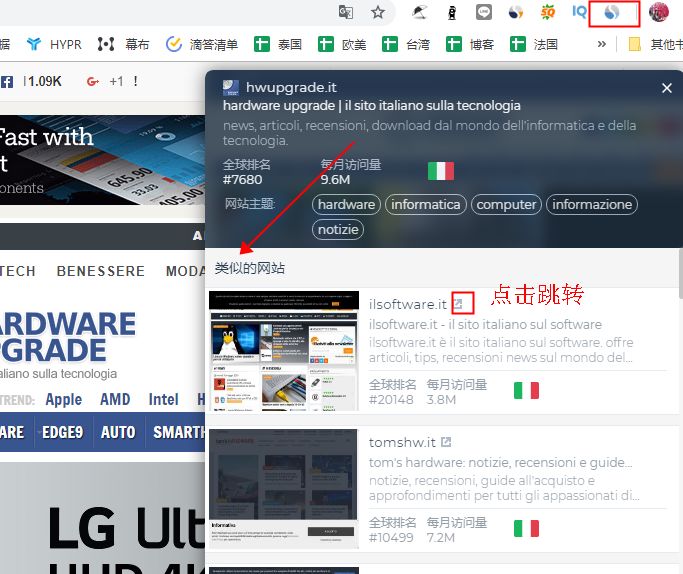
Task: Click ilsoftware.it rank #20148 value
Action: [x=391, y=399]
